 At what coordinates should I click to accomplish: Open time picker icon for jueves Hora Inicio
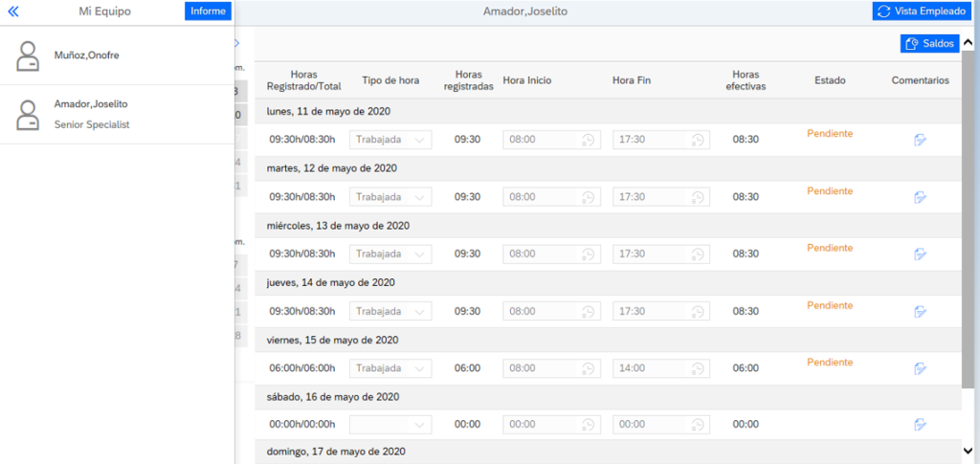589,312
